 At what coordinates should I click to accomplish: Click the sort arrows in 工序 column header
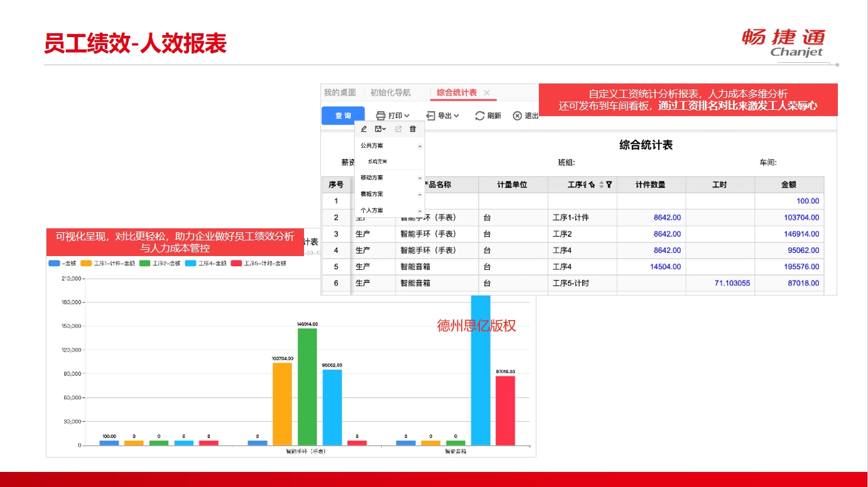pyautogui.click(x=601, y=185)
